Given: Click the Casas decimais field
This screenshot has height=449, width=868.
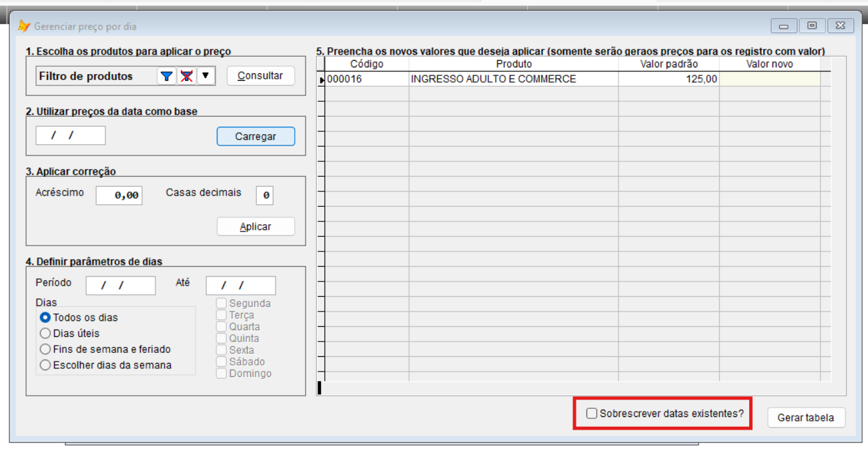Looking at the screenshot, I should (x=265, y=195).
